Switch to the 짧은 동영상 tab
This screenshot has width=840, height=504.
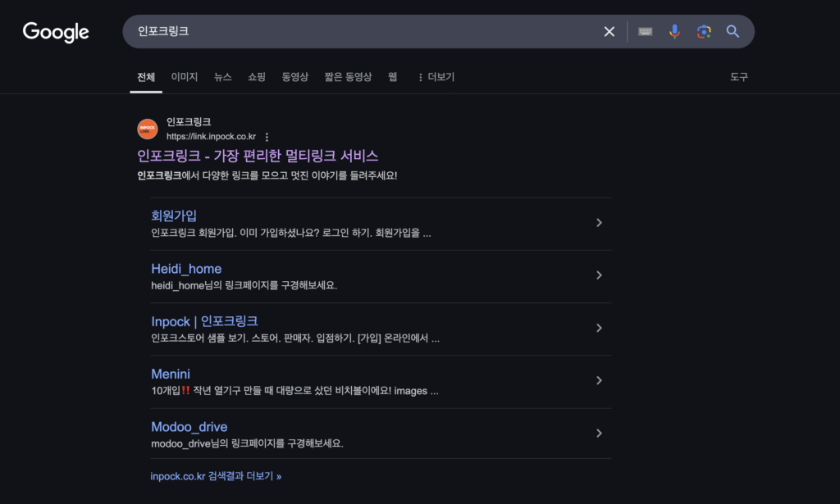348,77
